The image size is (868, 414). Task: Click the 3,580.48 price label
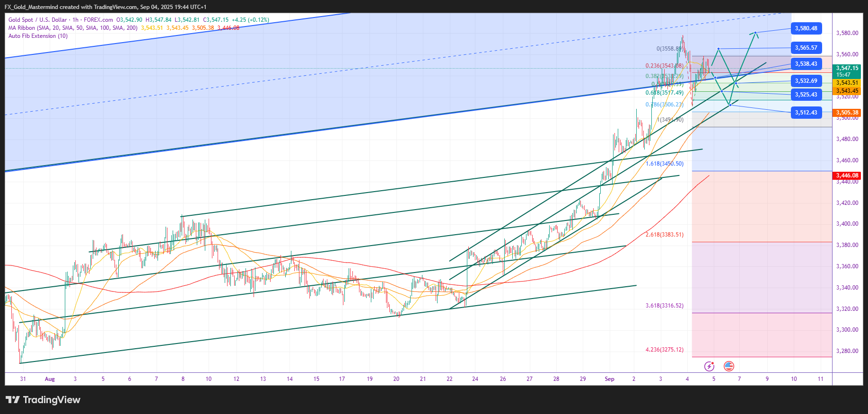click(x=806, y=28)
